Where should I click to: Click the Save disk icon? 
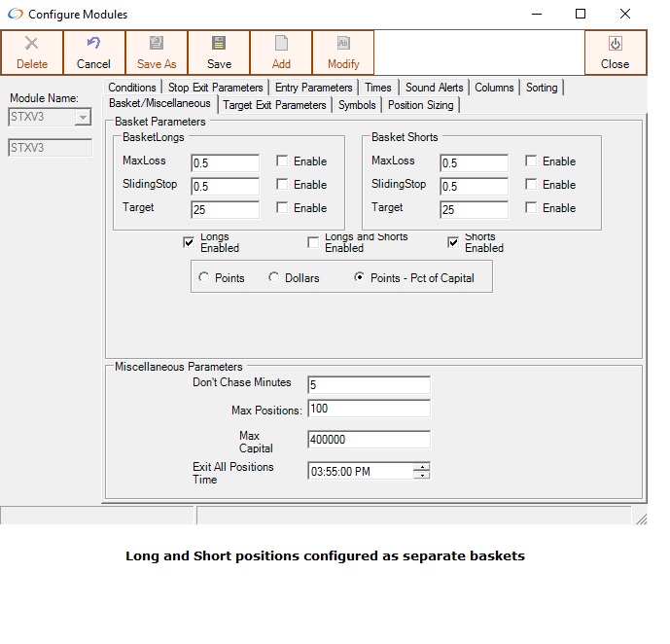[x=219, y=44]
